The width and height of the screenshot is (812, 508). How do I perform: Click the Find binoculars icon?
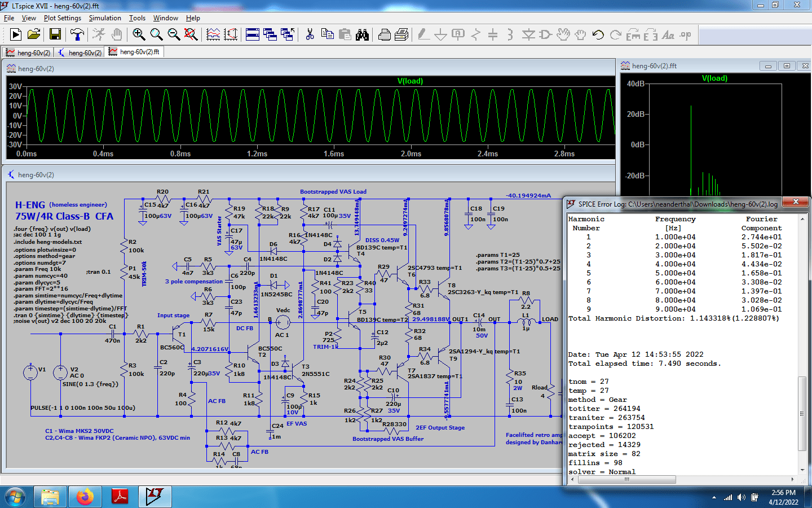[x=362, y=35]
